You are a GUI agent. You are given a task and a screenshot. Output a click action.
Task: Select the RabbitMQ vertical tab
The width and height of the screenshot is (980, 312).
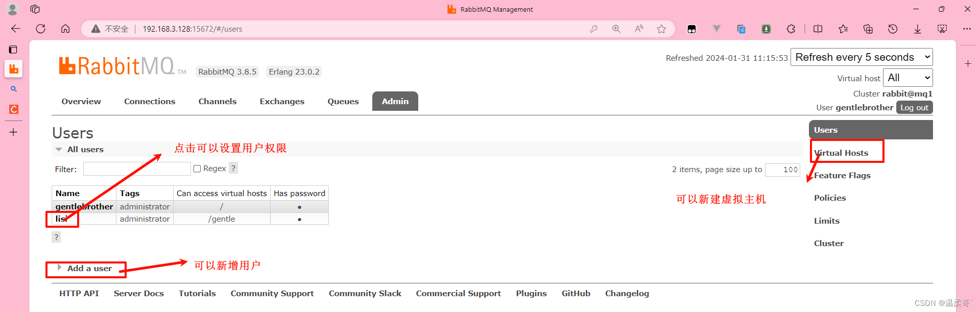(14, 69)
